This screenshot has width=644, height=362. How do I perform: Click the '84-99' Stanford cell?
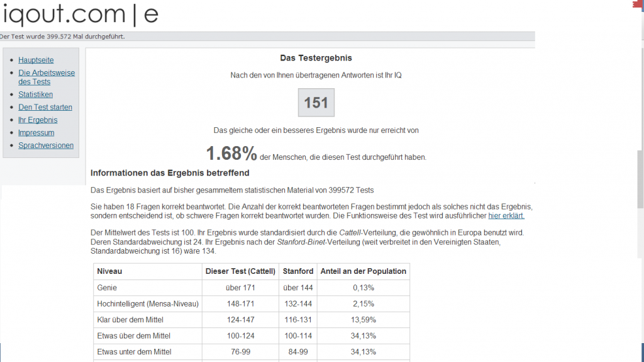pos(298,352)
